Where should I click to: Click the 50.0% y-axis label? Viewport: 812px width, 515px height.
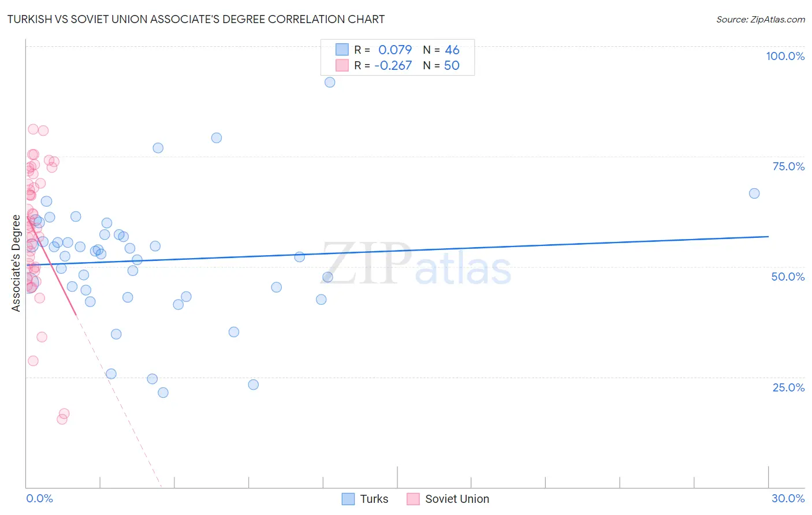pos(788,277)
